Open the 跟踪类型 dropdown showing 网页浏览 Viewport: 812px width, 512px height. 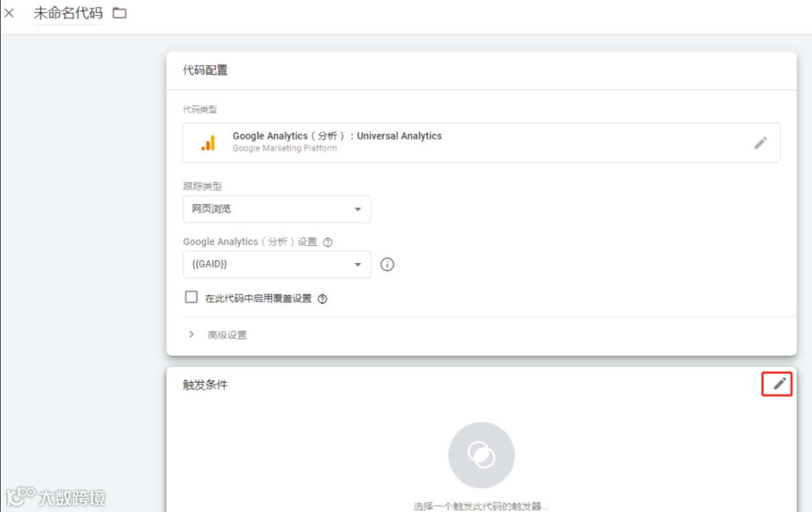pos(277,209)
